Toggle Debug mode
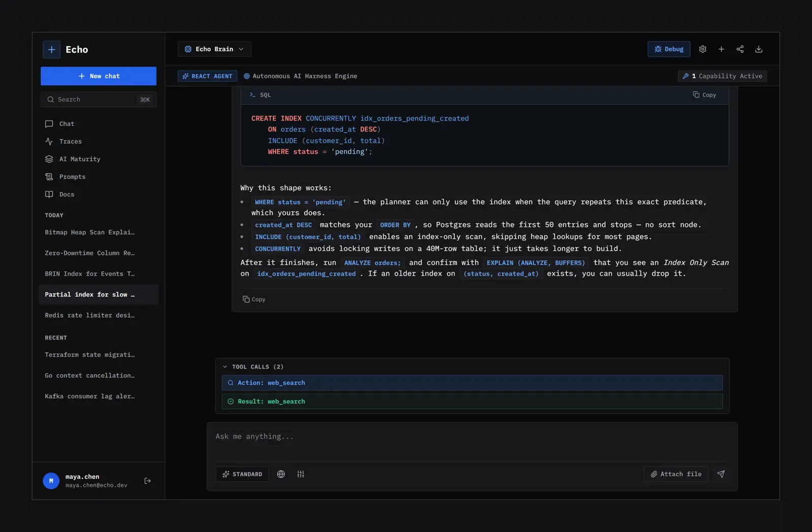The image size is (812, 532). tap(669, 49)
